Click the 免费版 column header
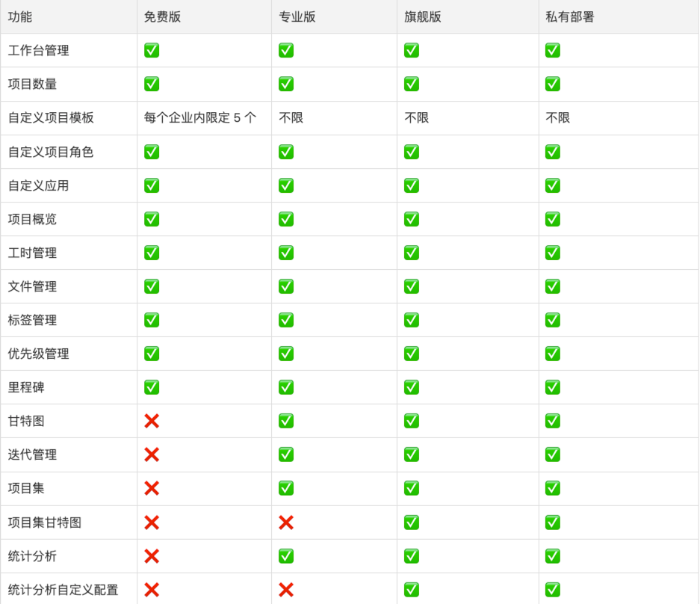The image size is (700, 604). click(162, 16)
